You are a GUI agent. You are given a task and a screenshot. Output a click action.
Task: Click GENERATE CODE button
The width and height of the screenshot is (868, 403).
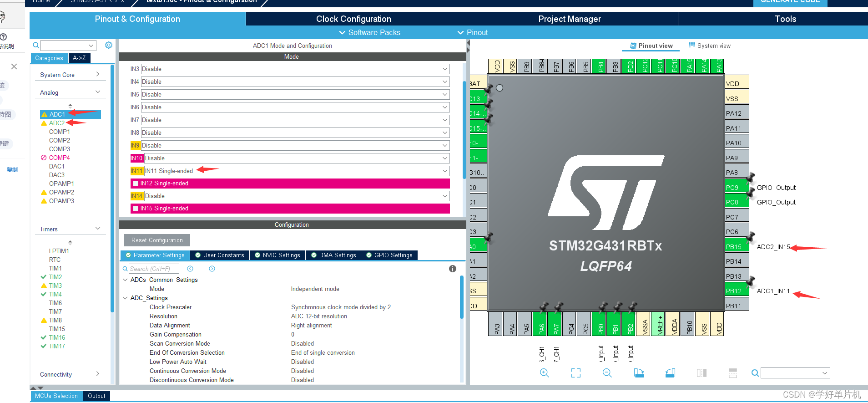tap(790, 2)
